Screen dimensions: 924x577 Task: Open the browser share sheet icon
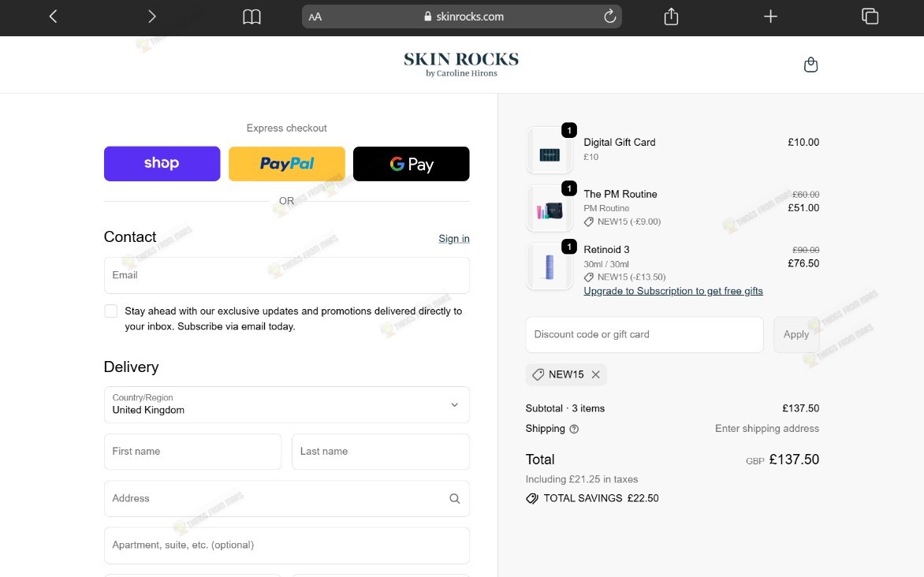(671, 17)
